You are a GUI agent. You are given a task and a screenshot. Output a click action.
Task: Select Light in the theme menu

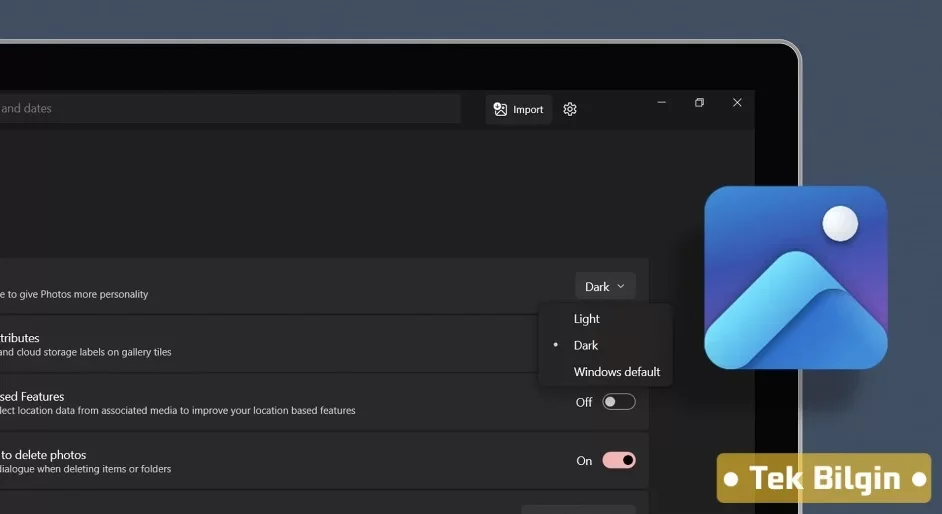[x=587, y=319]
